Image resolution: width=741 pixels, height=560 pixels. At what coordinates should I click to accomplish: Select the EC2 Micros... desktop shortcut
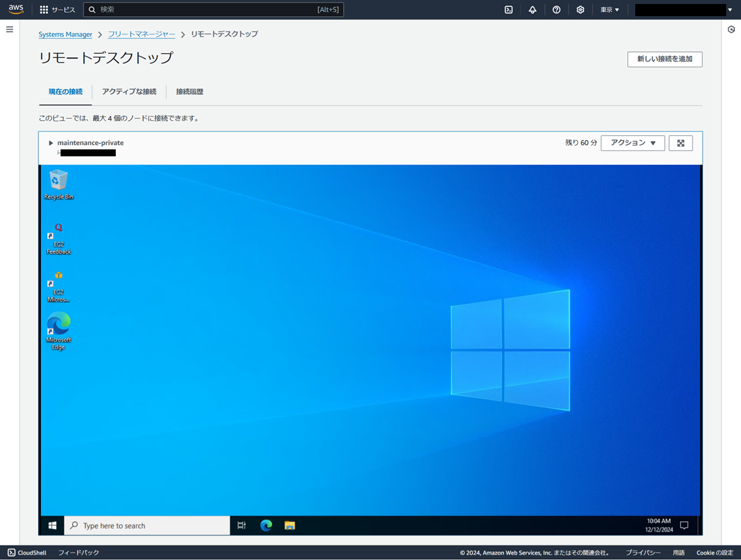point(59,287)
